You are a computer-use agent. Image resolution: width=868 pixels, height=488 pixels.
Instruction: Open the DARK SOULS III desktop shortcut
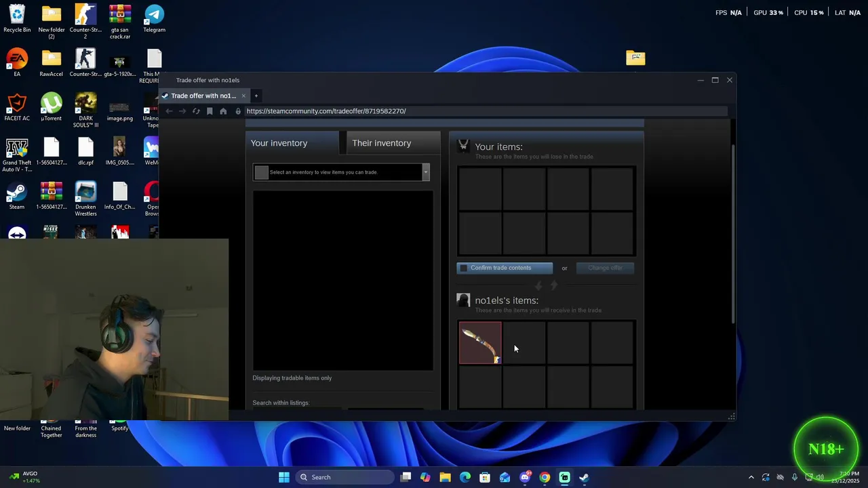[85, 110]
